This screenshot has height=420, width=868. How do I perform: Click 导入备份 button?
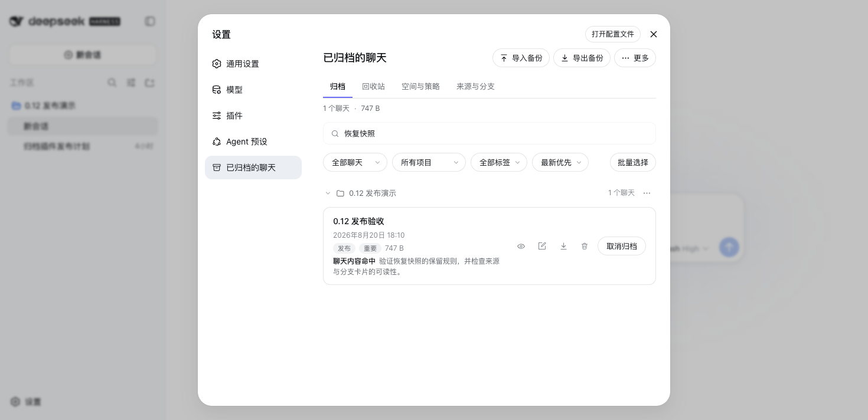pos(521,58)
